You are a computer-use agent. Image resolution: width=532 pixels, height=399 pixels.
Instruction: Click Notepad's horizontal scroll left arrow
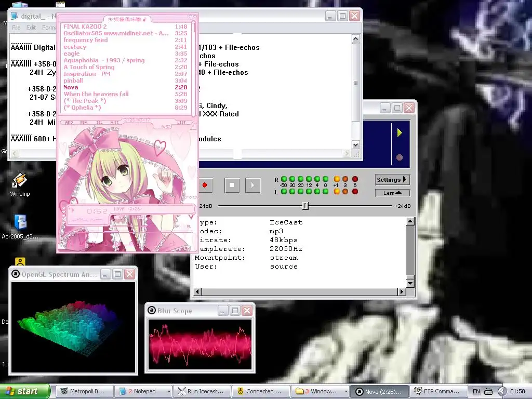pos(15,154)
